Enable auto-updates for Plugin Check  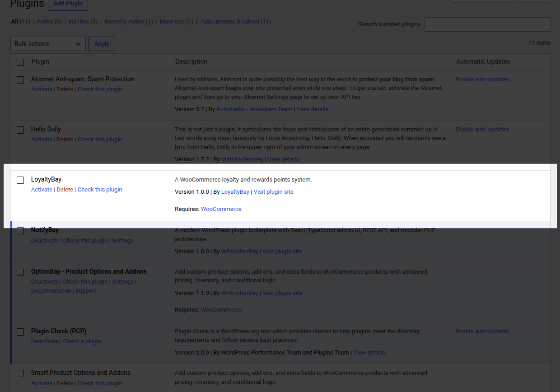482,331
